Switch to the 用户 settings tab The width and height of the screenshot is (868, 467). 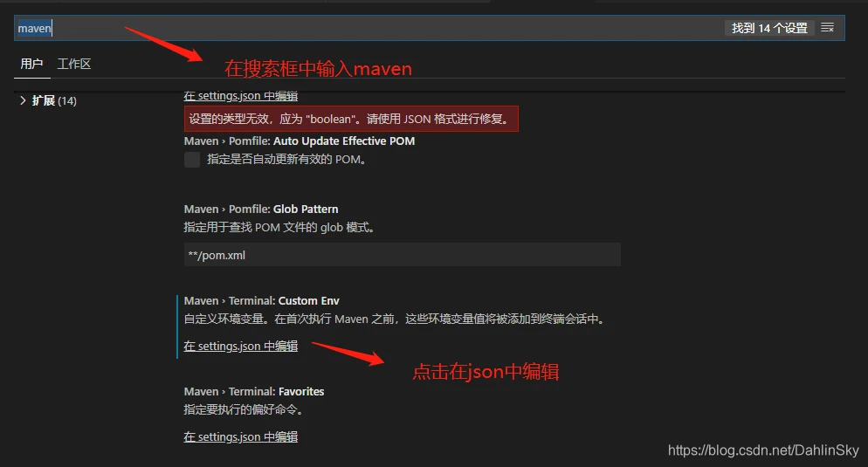pyautogui.click(x=31, y=64)
